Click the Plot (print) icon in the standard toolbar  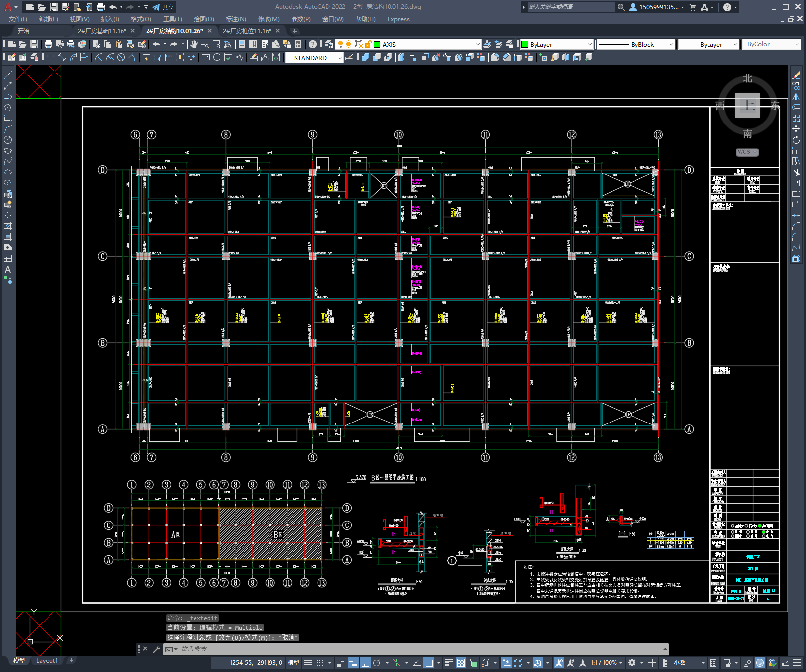tap(49, 44)
